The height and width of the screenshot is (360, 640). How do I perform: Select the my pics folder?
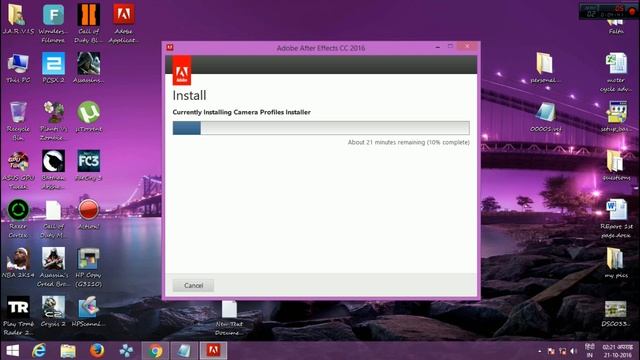[616, 263]
